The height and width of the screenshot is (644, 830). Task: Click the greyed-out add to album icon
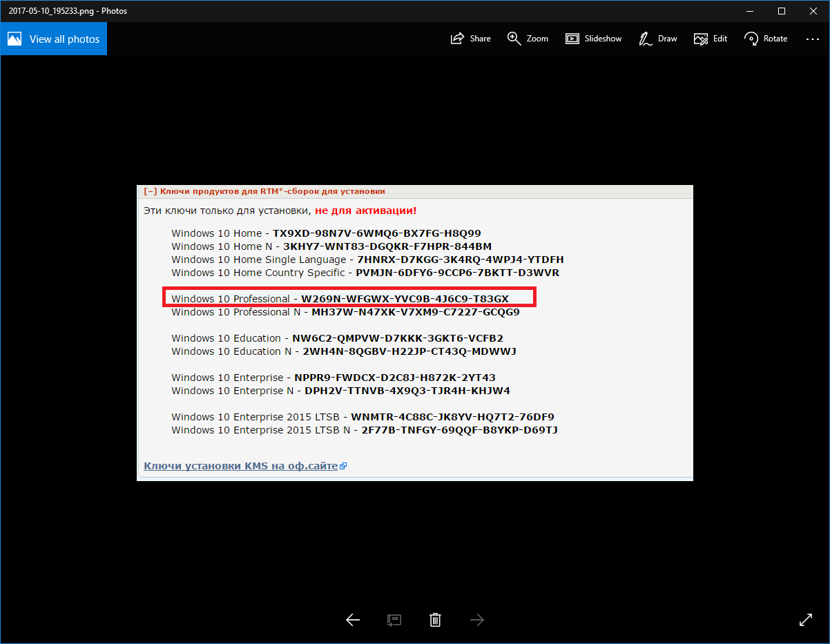click(x=394, y=620)
